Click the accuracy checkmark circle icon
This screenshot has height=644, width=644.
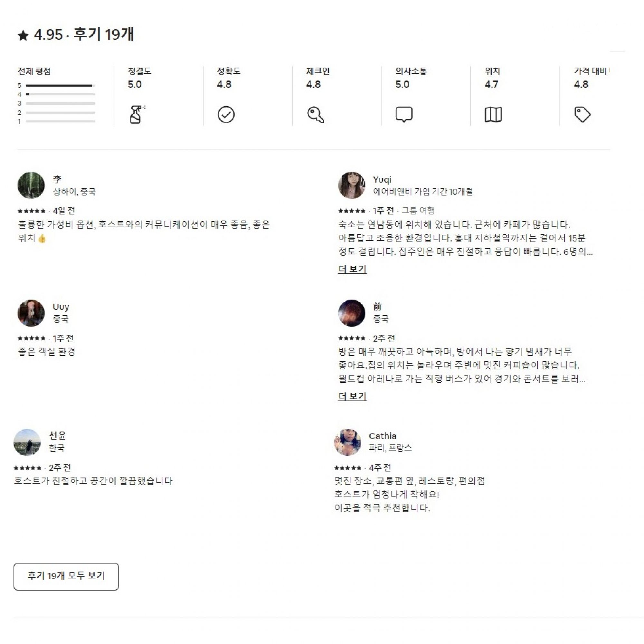click(x=226, y=115)
